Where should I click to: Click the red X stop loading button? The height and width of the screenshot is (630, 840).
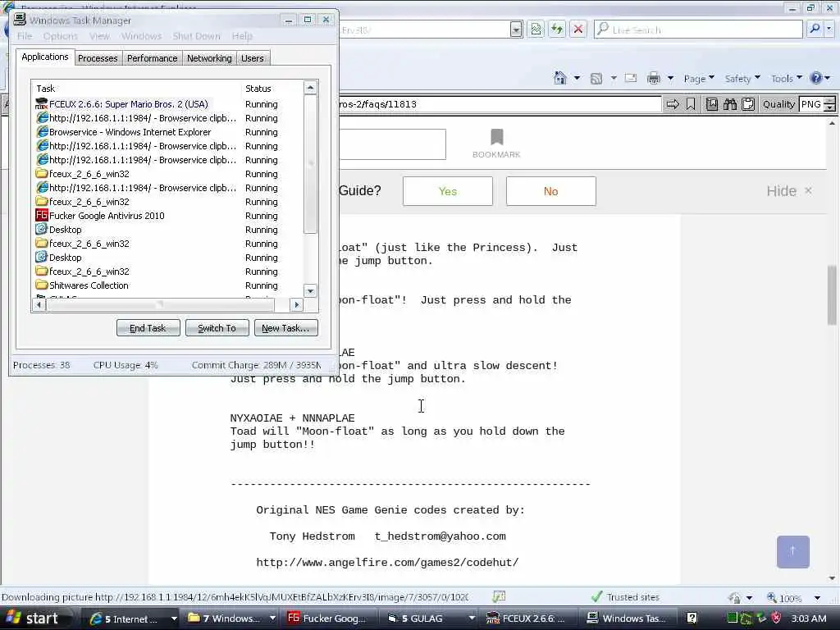click(x=578, y=29)
